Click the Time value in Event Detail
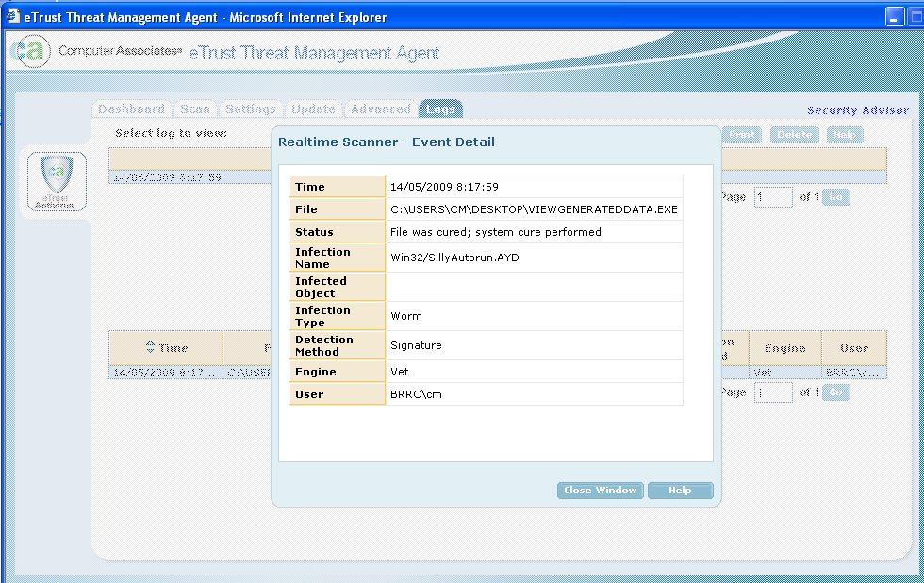The image size is (924, 583). 444,187
